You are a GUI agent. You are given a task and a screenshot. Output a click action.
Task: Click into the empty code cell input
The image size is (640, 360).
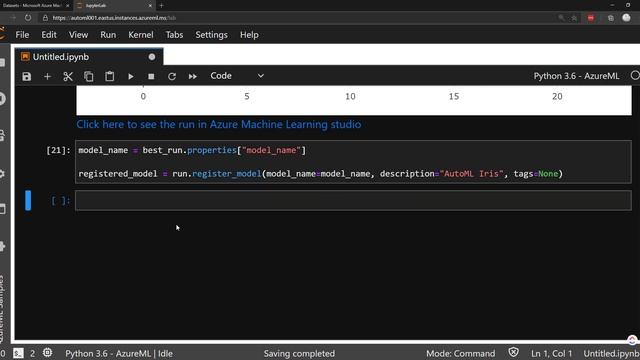tap(353, 200)
